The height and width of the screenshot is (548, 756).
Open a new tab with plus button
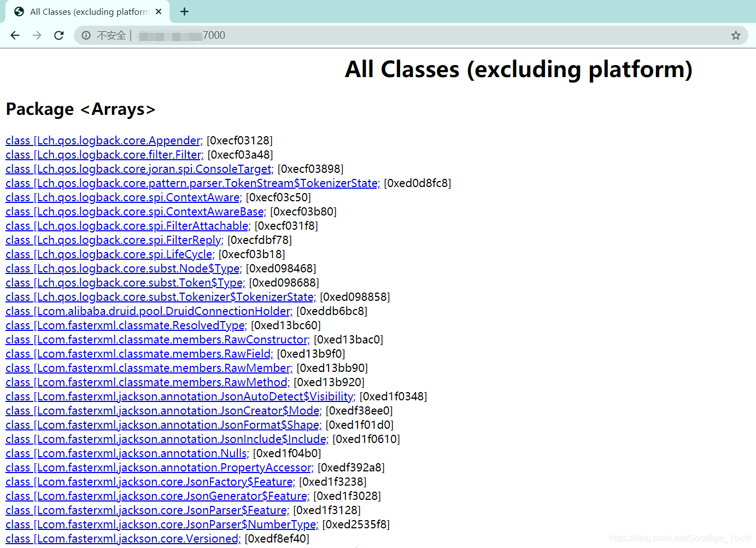pyautogui.click(x=184, y=11)
